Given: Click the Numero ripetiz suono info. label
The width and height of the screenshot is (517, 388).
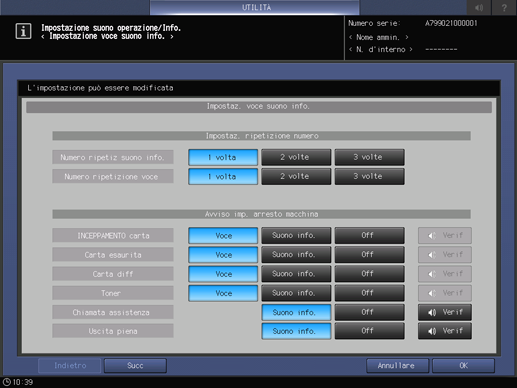Looking at the screenshot, I should (x=113, y=157).
